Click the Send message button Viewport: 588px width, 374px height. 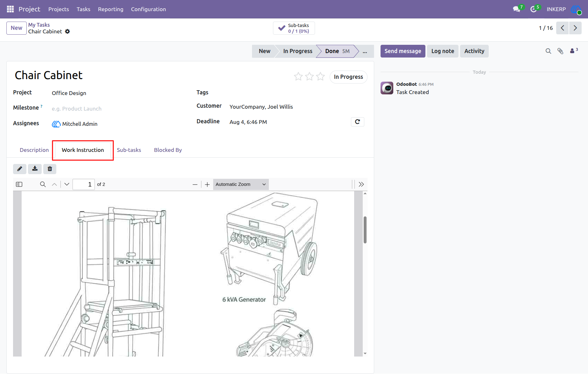(x=403, y=51)
